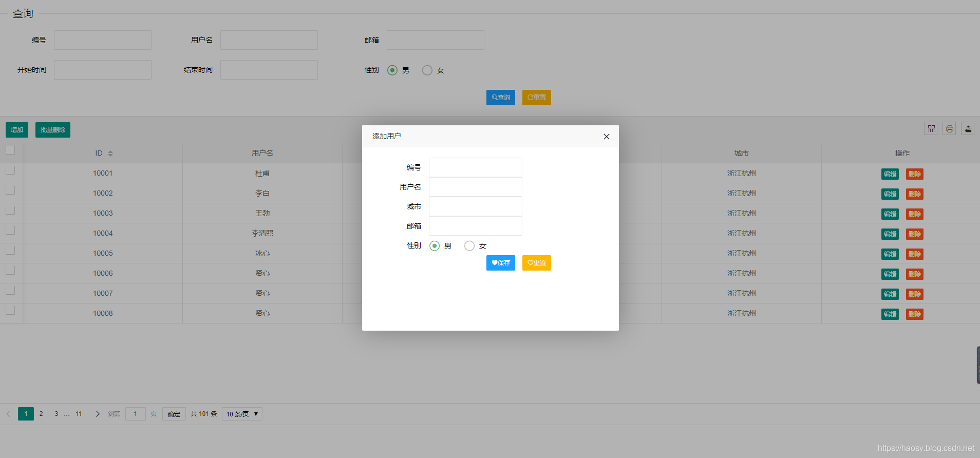980x458 pixels.
Task: Sort the table by the ID column arrows
Action: tap(110, 154)
